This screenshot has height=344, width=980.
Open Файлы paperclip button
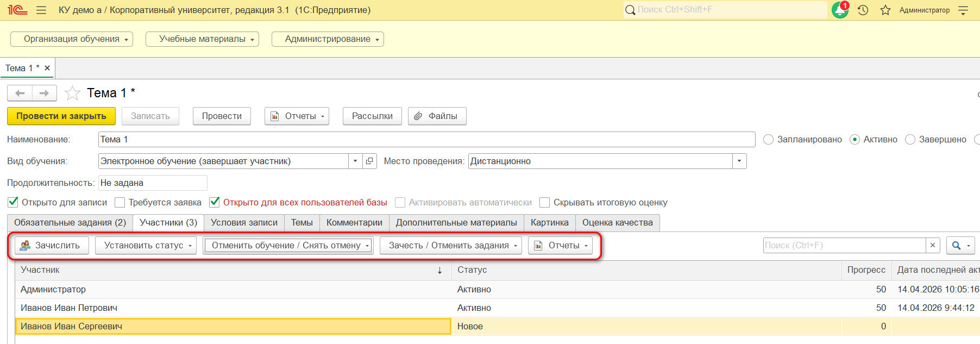tap(437, 116)
